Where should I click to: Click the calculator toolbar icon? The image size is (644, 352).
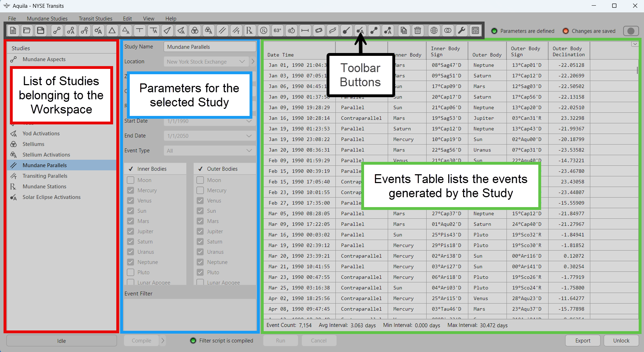[x=475, y=31]
